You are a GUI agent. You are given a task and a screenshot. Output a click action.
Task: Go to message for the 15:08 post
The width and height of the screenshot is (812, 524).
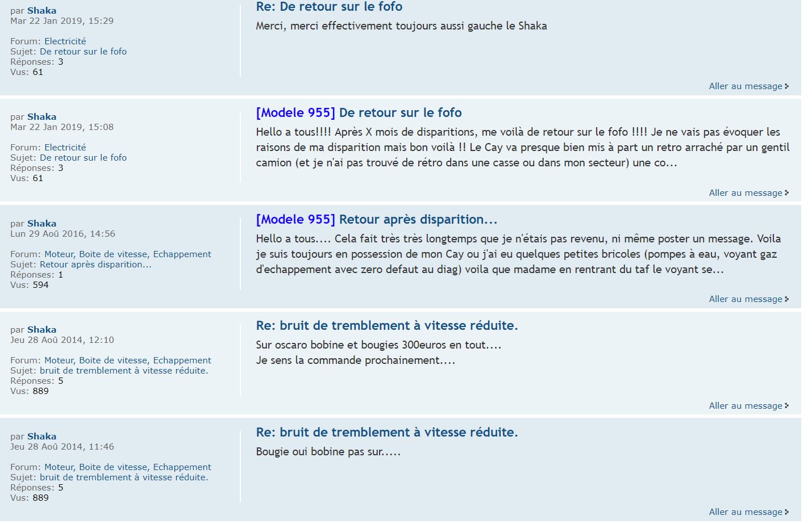point(748,193)
